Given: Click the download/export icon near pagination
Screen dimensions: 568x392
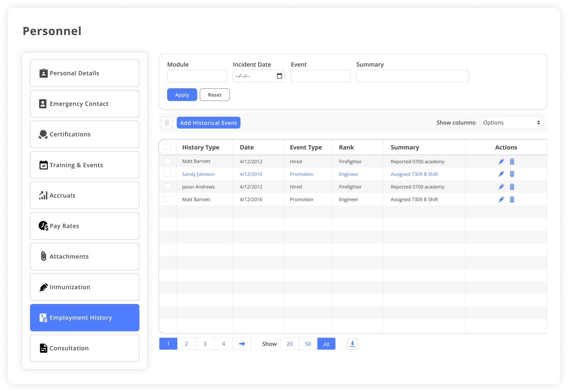Looking at the screenshot, I should pos(352,344).
